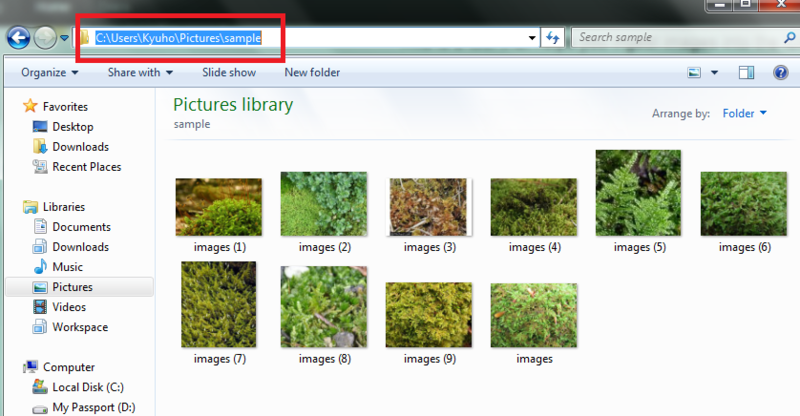
Task: Expand the address bar history dropdown
Action: click(x=532, y=38)
